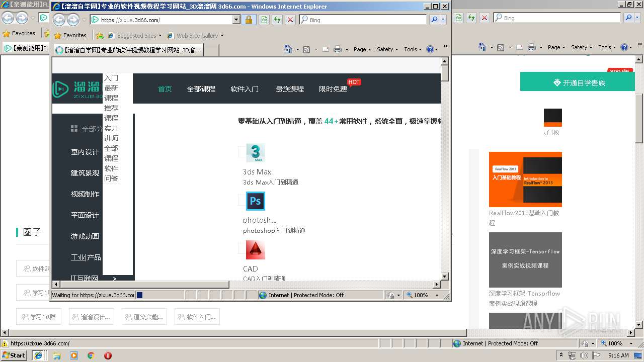Click the Photoshop Ps software icon
This screenshot has width=644, height=362.
(x=256, y=201)
